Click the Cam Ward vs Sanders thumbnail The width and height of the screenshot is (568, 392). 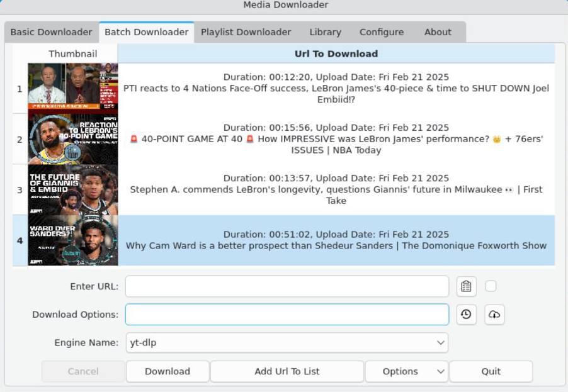pos(72,240)
